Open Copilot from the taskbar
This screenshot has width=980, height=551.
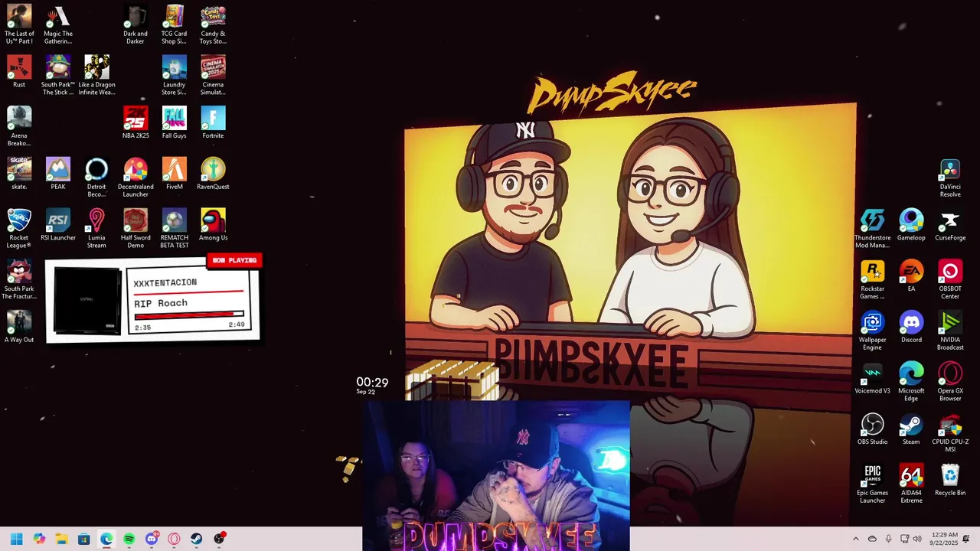coord(39,539)
